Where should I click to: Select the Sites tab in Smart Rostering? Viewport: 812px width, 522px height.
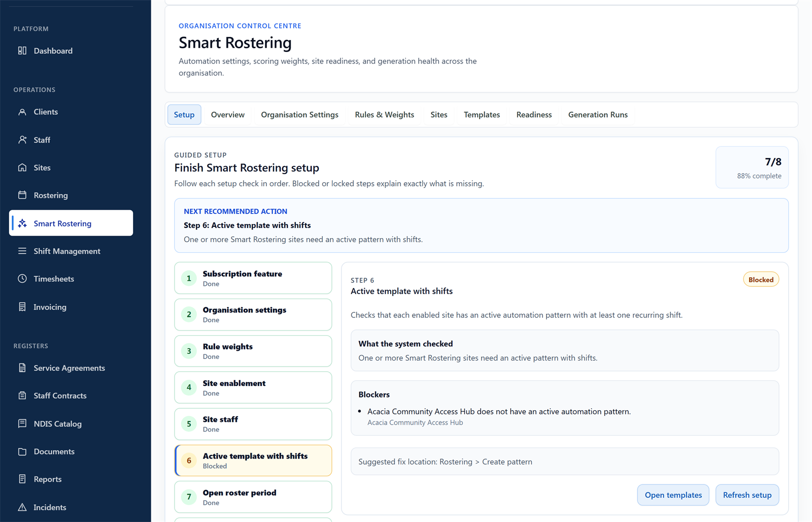439,115
